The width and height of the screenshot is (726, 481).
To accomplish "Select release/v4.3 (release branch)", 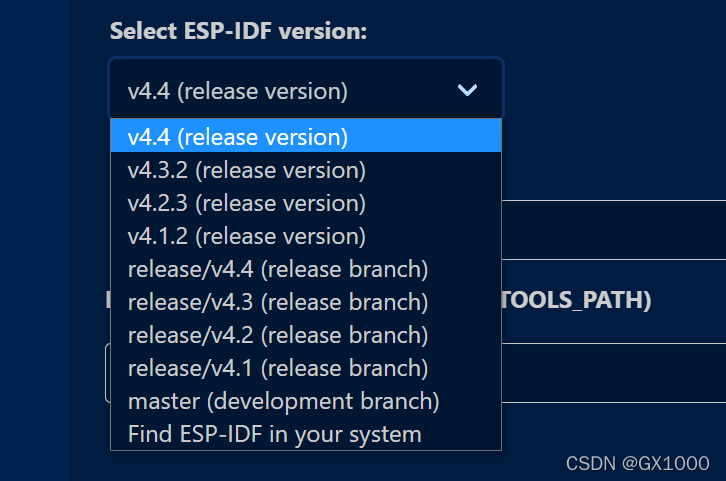I will point(306,301).
